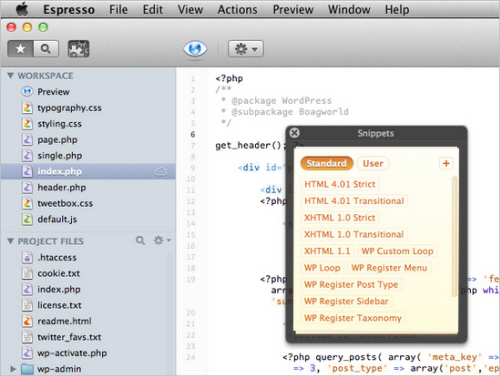Close the Snippets popup panel
This screenshot has width=500, height=376.
295,133
